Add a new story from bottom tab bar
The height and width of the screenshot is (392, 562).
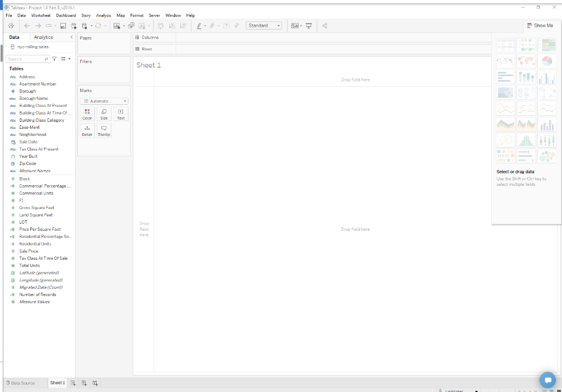point(95,383)
